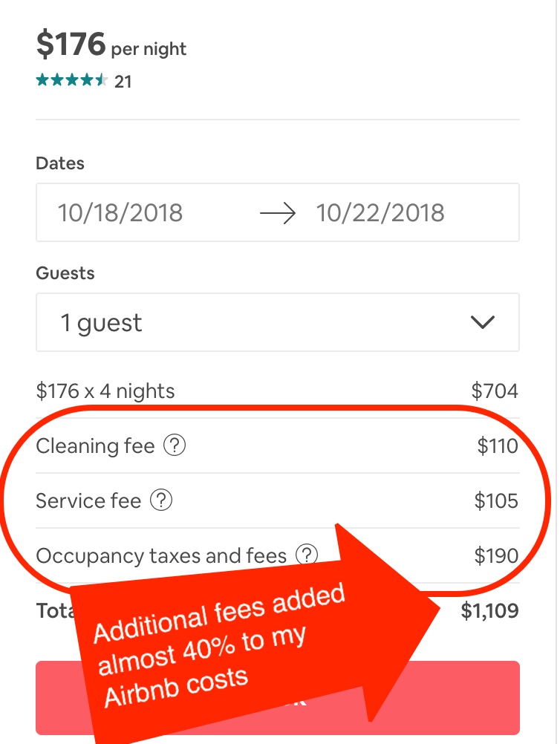Select the checkout date 10/22/2018
Image resolution: width=560 pixels, height=744 pixels.
point(380,212)
